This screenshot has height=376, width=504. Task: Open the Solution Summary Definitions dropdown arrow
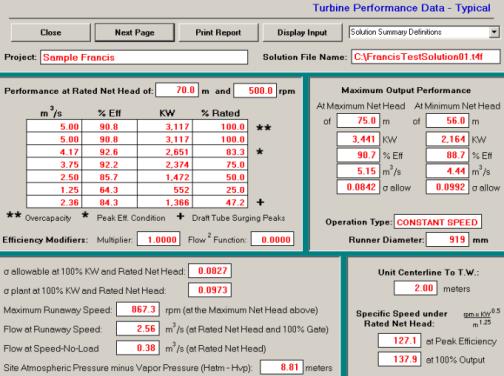[x=494, y=32]
